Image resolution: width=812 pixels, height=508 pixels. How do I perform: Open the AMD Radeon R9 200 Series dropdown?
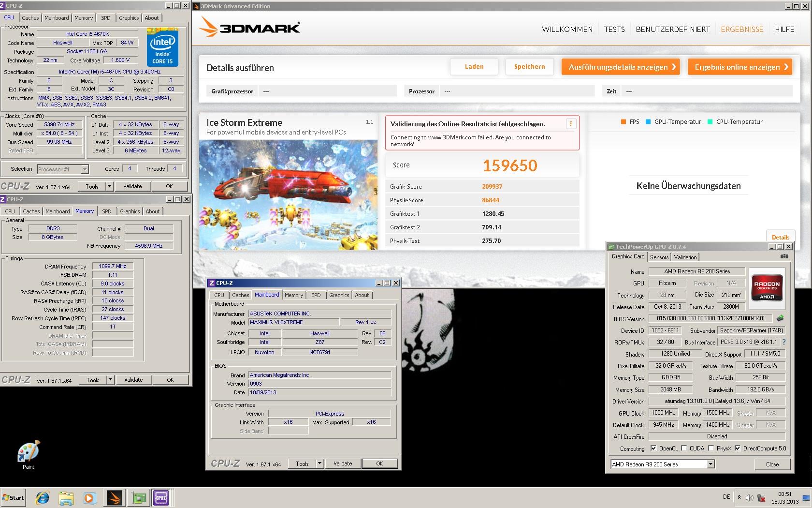click(662, 464)
